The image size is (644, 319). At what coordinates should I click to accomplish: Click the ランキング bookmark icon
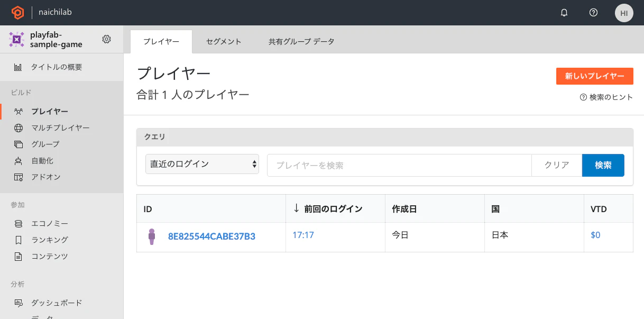[x=19, y=240]
